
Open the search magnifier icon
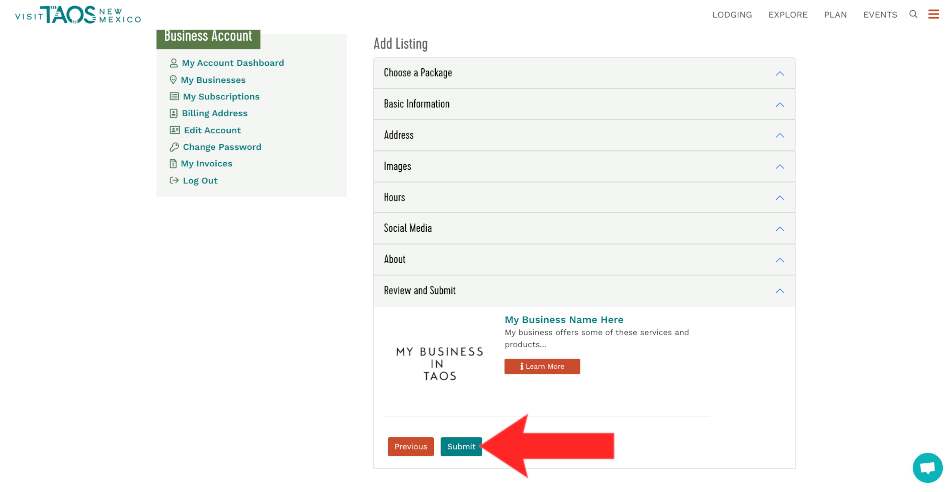[x=913, y=14]
